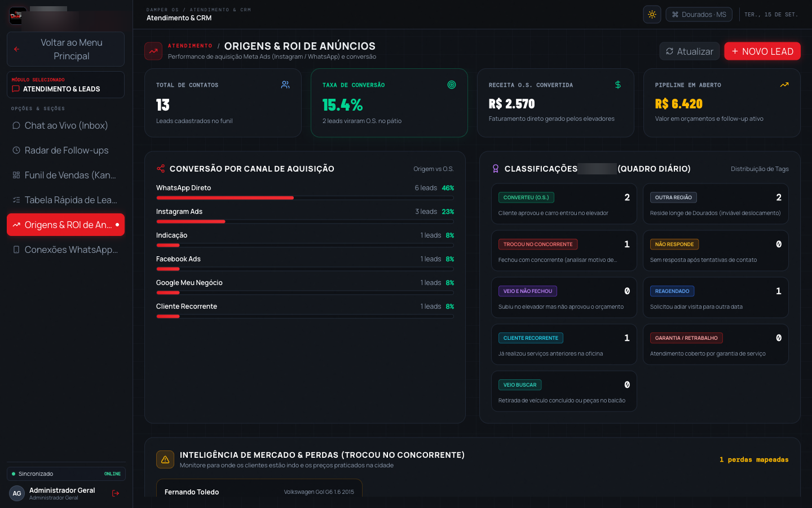The image size is (812, 508).
Task: Click the trending icon in Origens & ROI item
Action: click(16, 225)
